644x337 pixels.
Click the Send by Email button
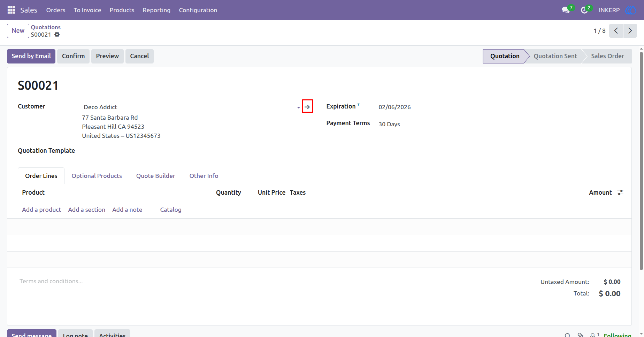tap(31, 56)
